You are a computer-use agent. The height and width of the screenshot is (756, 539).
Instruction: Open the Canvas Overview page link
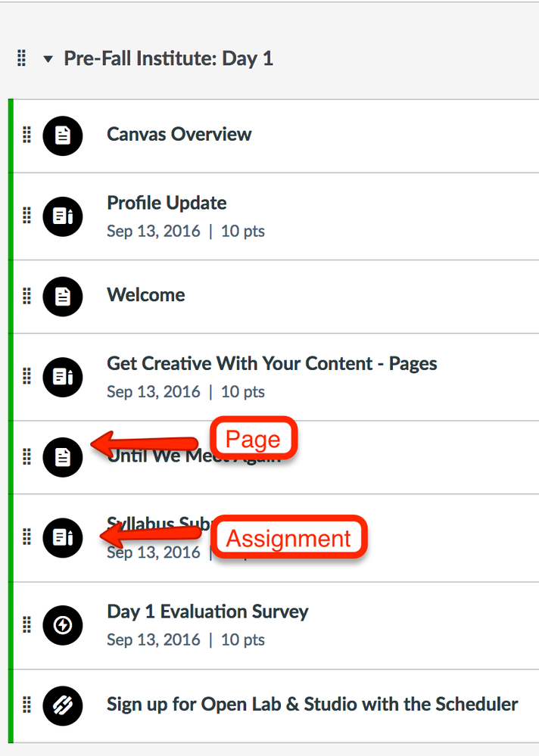179,134
